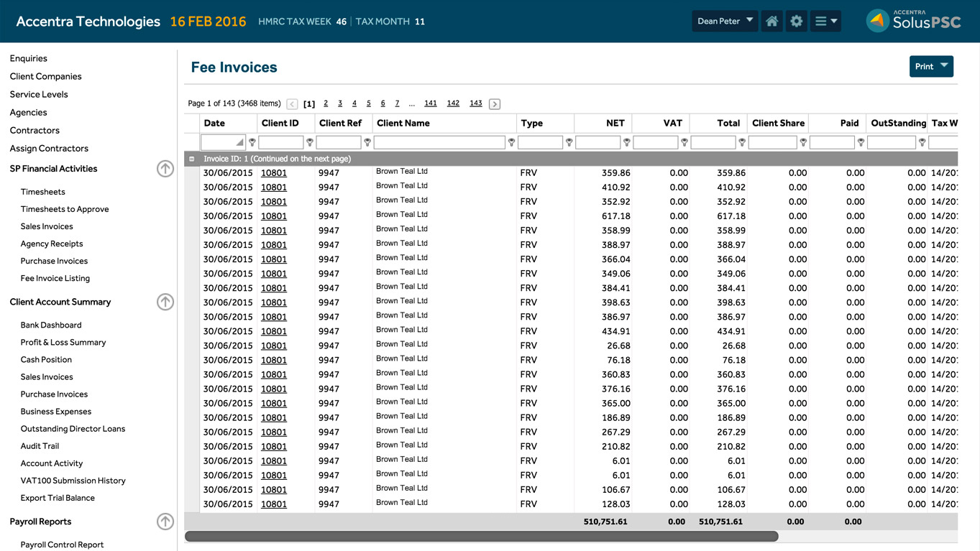Viewport: 980px width, 551px height.
Task: Select Bank Dashboard in sidebar
Action: [x=51, y=325]
